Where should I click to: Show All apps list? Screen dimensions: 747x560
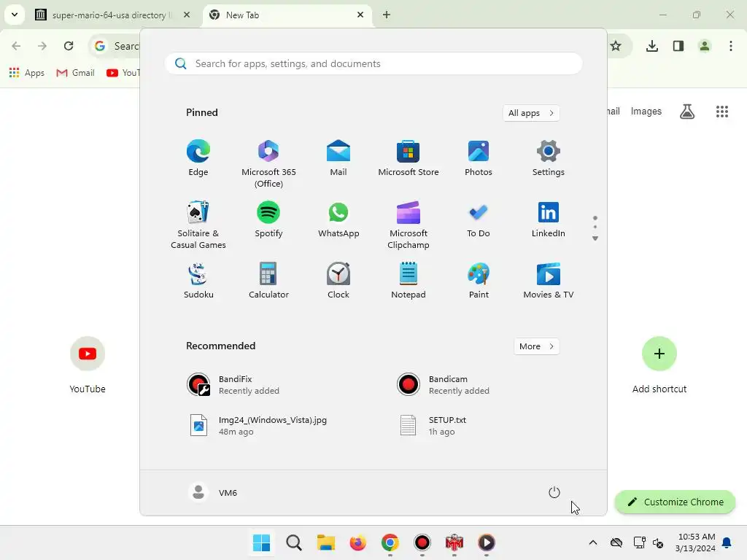click(x=531, y=113)
